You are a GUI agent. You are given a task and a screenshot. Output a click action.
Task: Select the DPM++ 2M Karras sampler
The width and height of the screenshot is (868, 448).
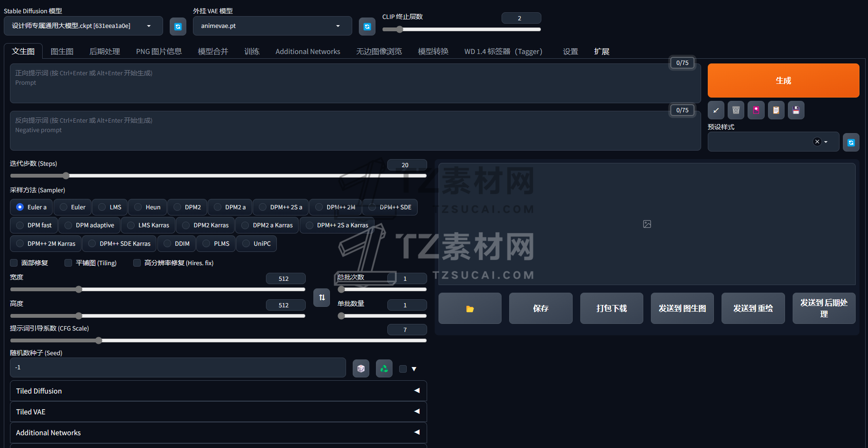coord(46,243)
